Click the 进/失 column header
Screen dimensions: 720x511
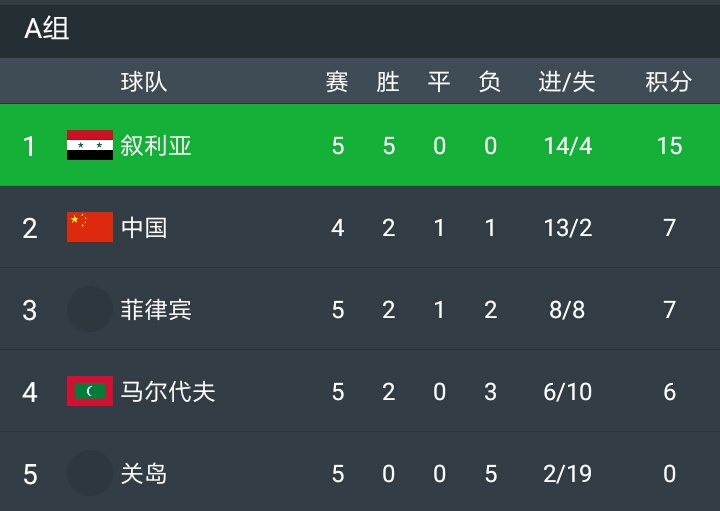pos(567,82)
